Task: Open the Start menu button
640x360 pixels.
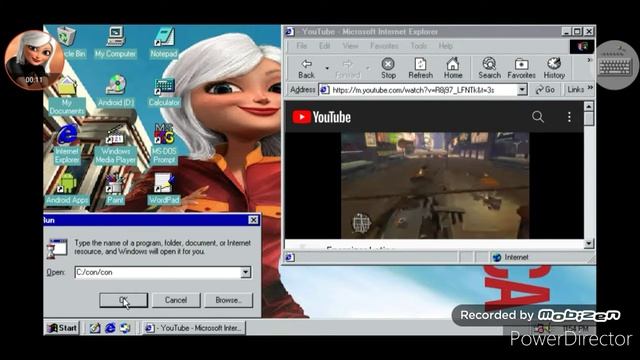Action: [x=62, y=328]
